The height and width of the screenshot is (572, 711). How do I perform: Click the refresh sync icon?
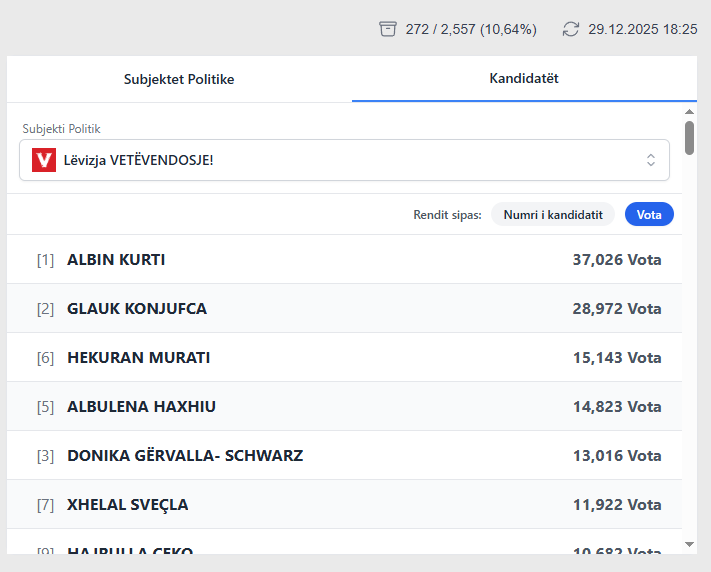571,29
